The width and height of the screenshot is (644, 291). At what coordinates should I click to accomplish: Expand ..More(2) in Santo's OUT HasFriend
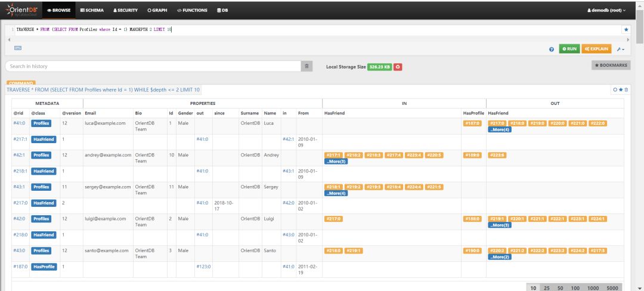click(x=500, y=257)
